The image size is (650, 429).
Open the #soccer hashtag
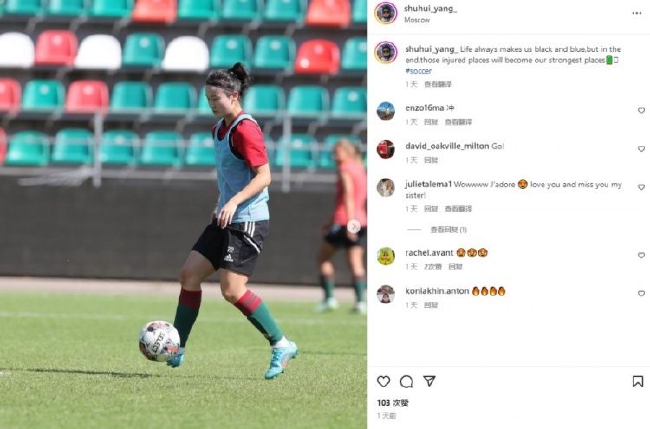[x=419, y=71]
